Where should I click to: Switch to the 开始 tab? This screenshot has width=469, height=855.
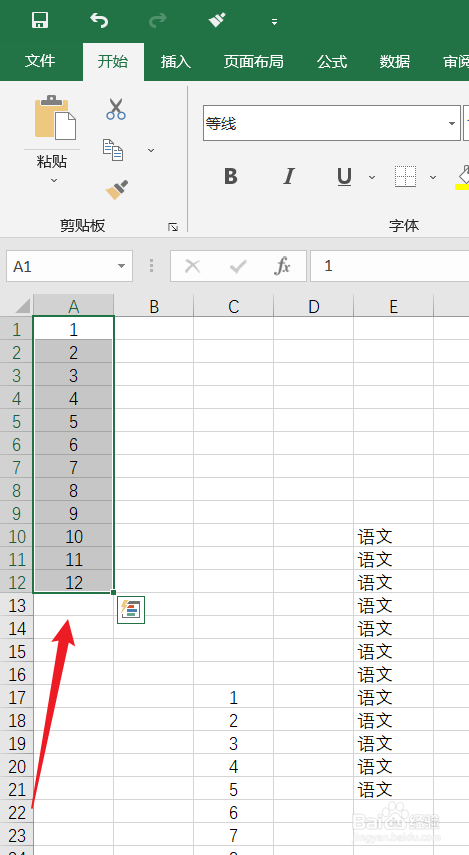click(x=113, y=61)
